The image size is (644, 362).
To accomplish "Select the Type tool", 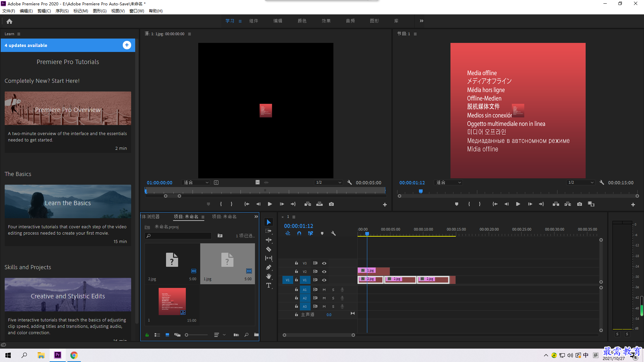I will [x=269, y=285].
